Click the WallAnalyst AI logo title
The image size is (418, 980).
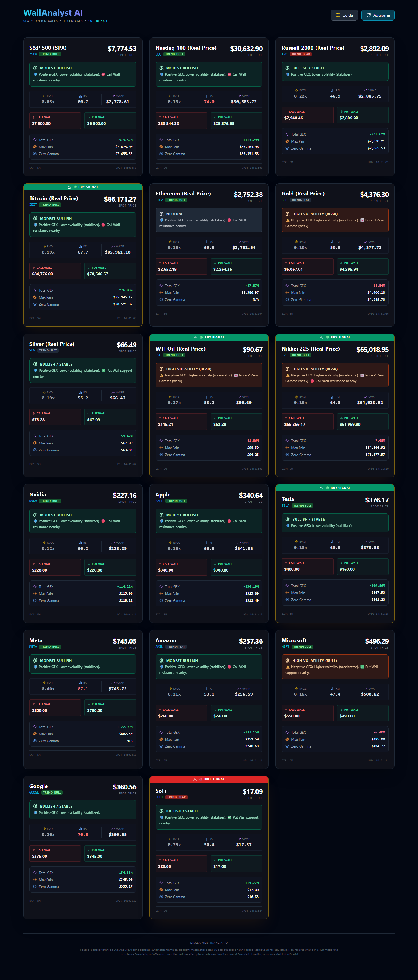53,13
